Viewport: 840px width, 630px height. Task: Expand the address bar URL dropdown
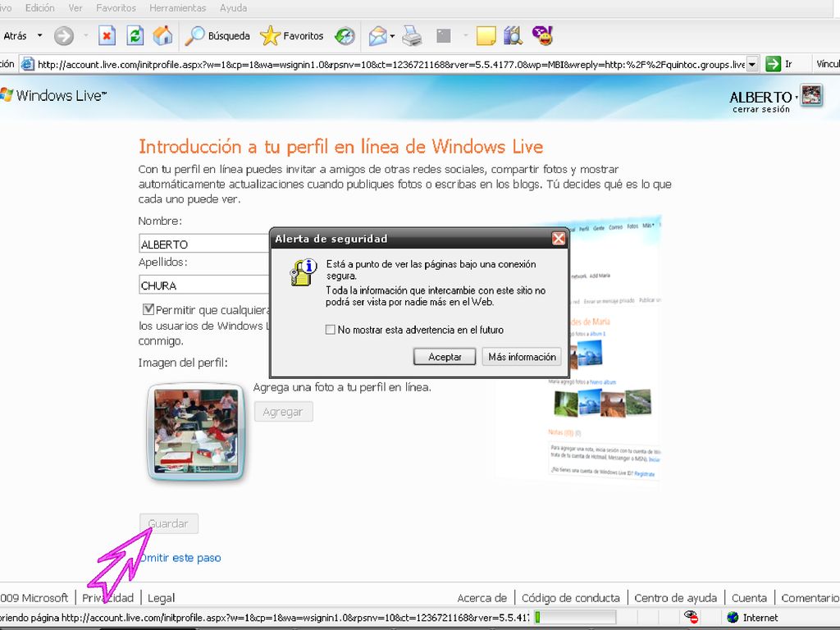[x=752, y=64]
